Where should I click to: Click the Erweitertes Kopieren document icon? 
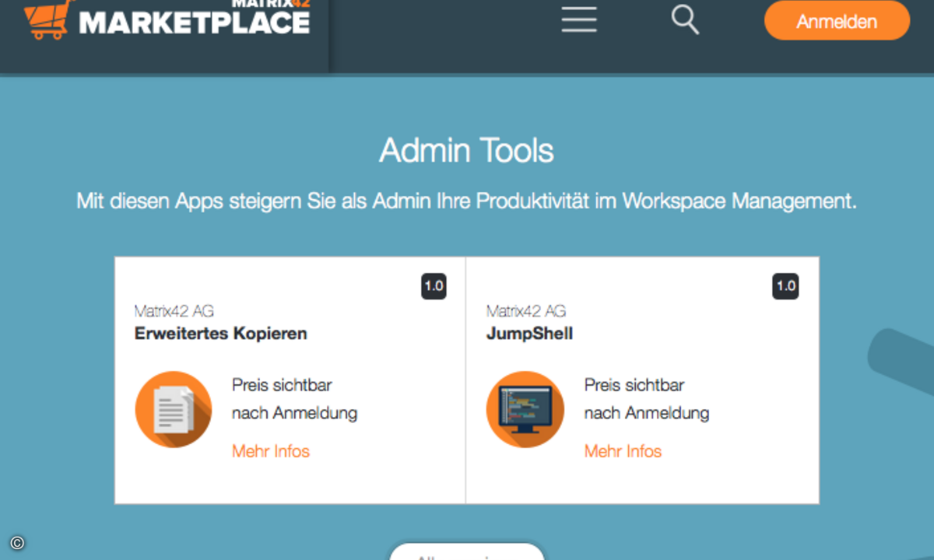[x=173, y=409]
